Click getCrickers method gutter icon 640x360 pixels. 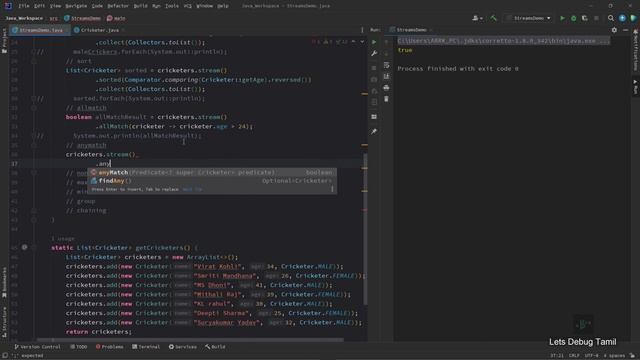click(x=24, y=247)
